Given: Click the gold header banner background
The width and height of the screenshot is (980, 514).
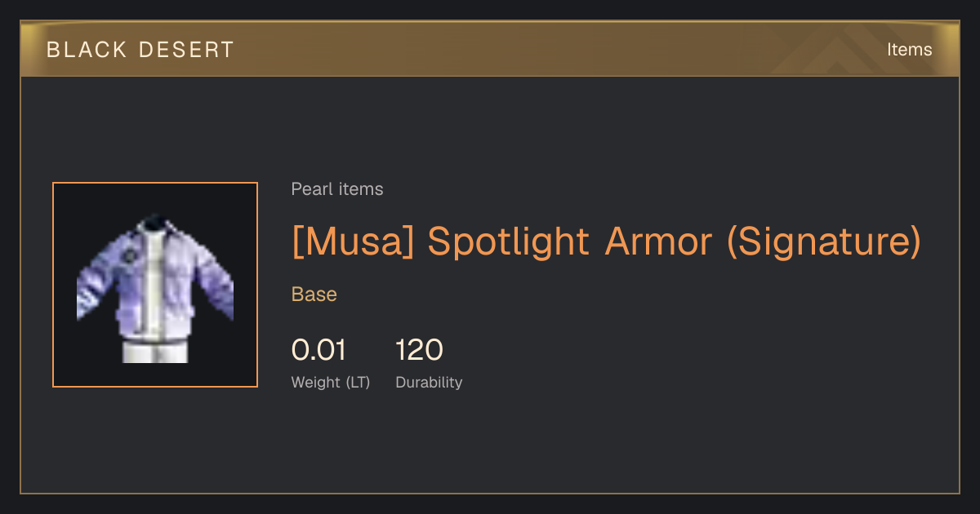Looking at the screenshot, I should 490,49.
